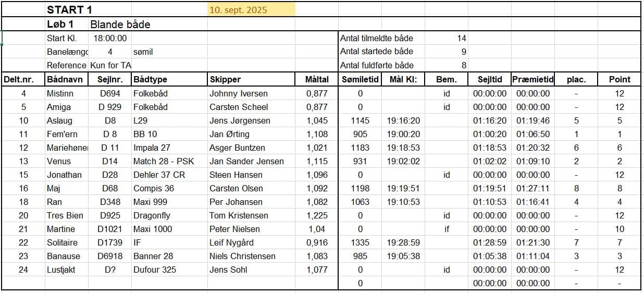The width and height of the screenshot is (644, 293).
Task: Select the sømil unit cell
Action: coord(143,52)
